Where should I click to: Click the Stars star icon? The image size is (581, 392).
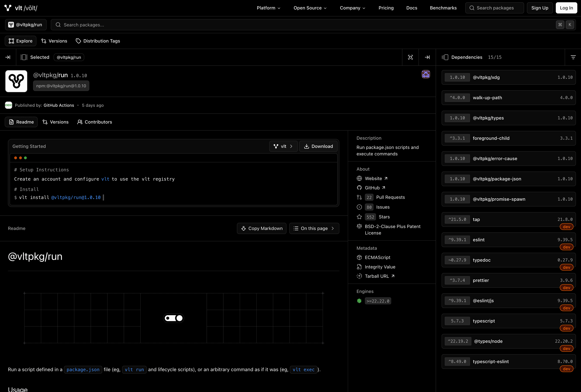click(359, 217)
